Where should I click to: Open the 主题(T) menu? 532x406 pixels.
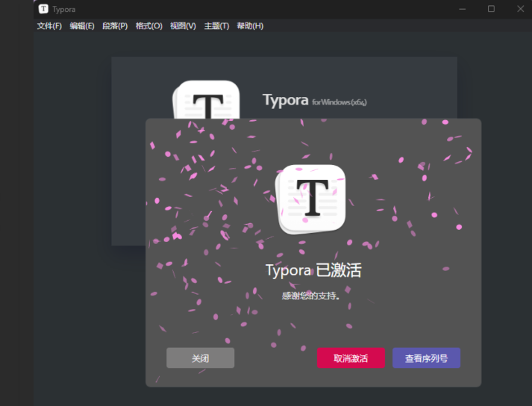coord(216,26)
